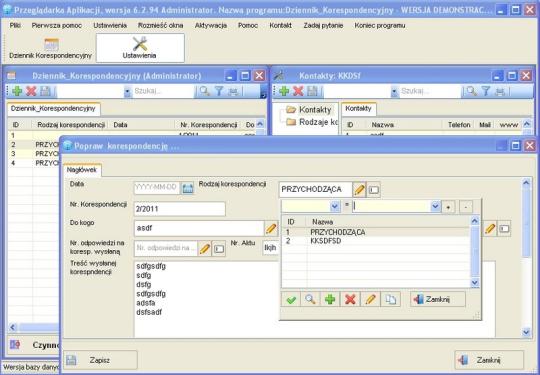Image resolution: width=540 pixels, height=375 pixels.
Task: Delete entry with red X in lookup popup
Action: (x=350, y=299)
